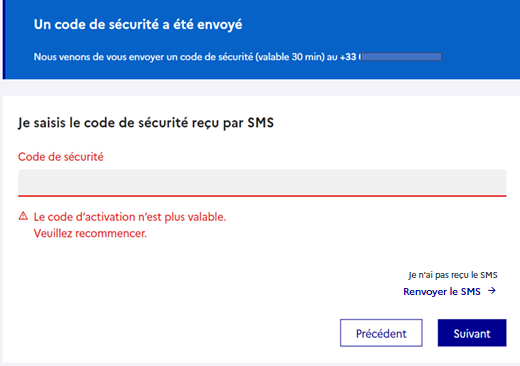
Task: Click the red underline of the code field
Action: click(x=262, y=196)
